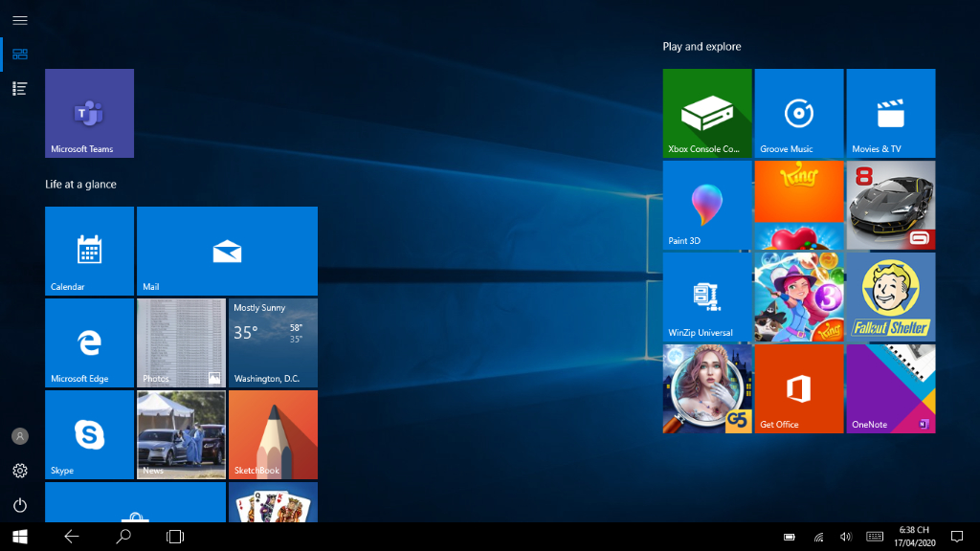980x551 pixels.
Task: Open Bubble Witch 3 Saga tile
Action: [799, 297]
